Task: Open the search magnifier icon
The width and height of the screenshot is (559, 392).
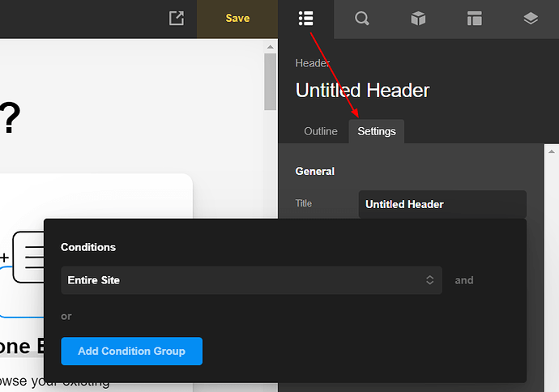Action: 362,18
